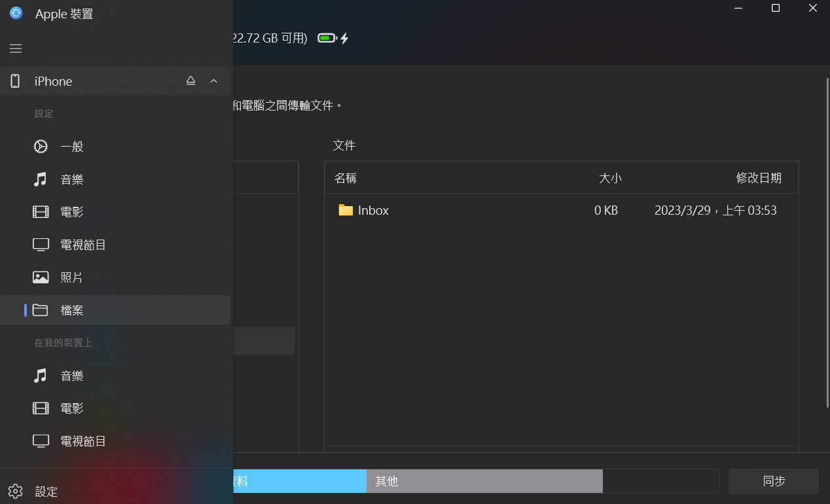Image resolution: width=830 pixels, height=504 pixels.
Task: Click the TV icon for 電視節目 under 設定
Action: point(41,245)
